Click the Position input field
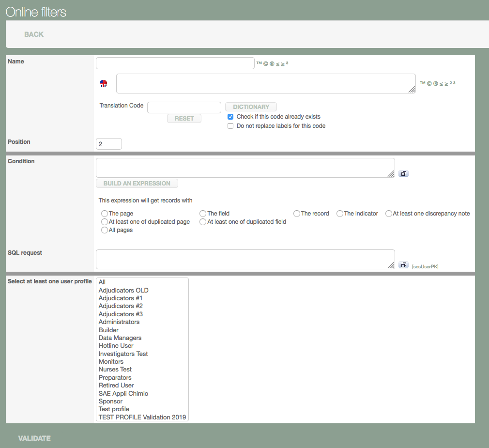 click(x=109, y=144)
